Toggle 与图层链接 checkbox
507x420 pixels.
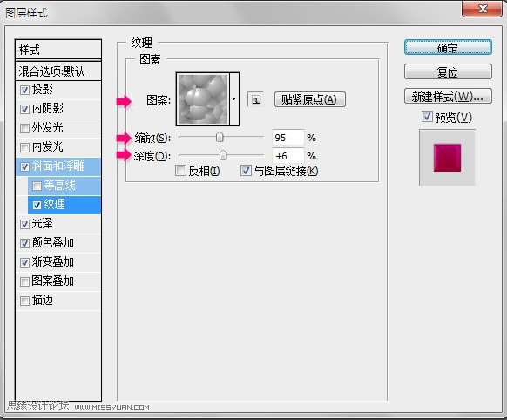tap(246, 171)
